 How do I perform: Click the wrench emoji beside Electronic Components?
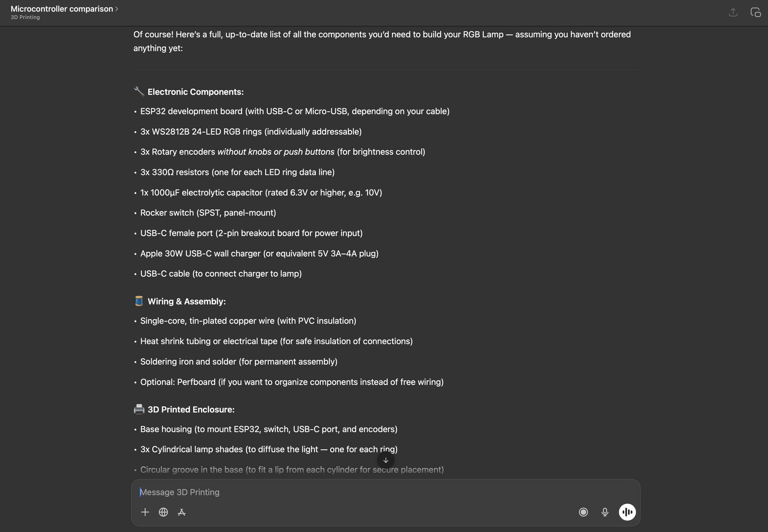tap(139, 91)
